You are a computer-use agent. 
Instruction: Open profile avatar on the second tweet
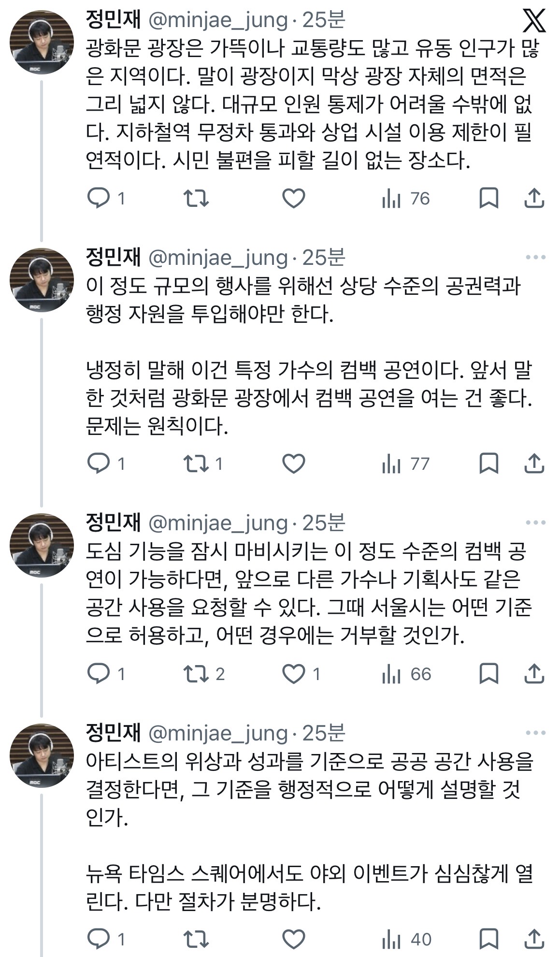(42, 280)
